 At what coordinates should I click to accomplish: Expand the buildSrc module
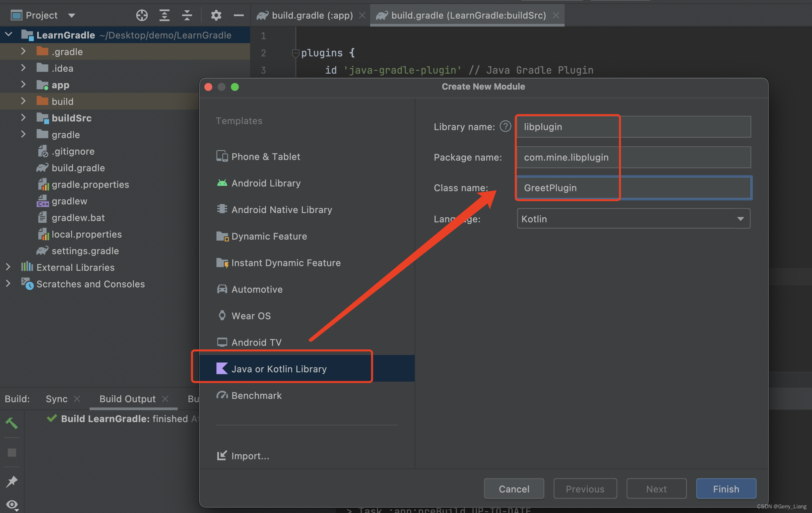point(23,117)
